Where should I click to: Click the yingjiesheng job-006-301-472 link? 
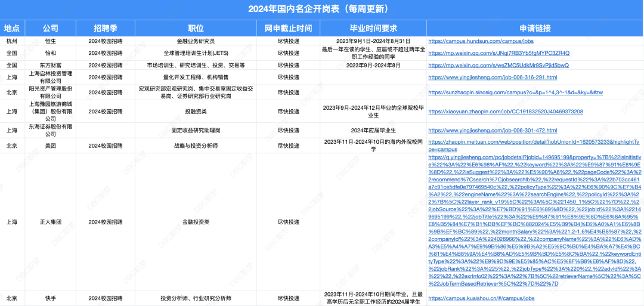(x=493, y=130)
